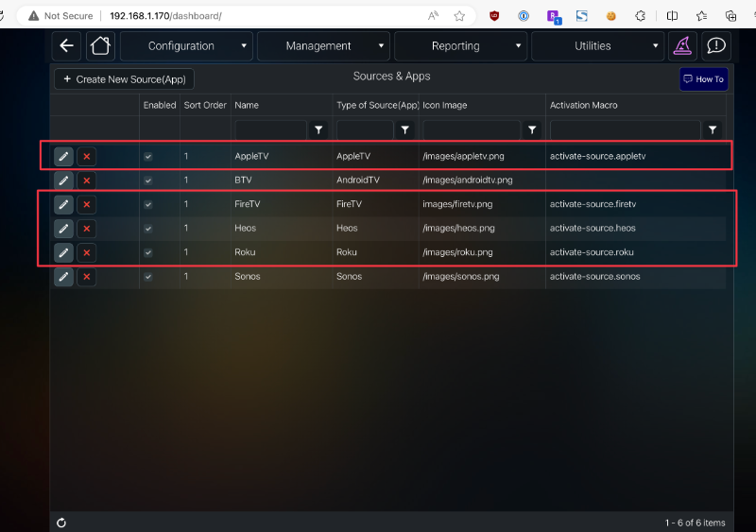
Task: Open the browser split screen icon
Action: click(672, 16)
